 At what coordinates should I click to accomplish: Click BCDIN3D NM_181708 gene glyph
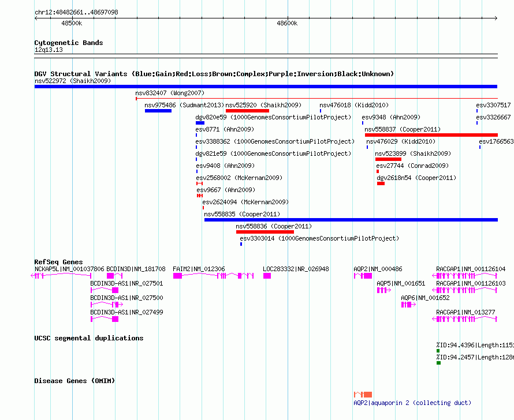pos(114,276)
